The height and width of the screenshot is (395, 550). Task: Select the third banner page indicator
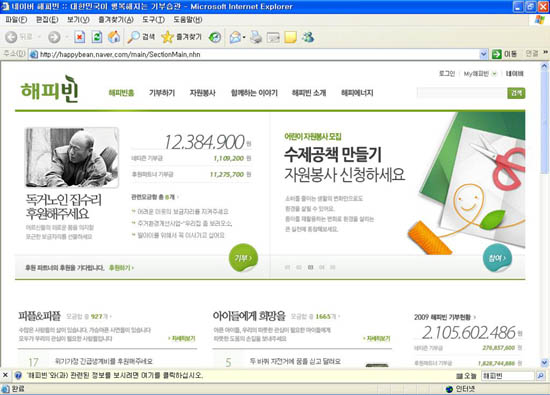point(310,267)
